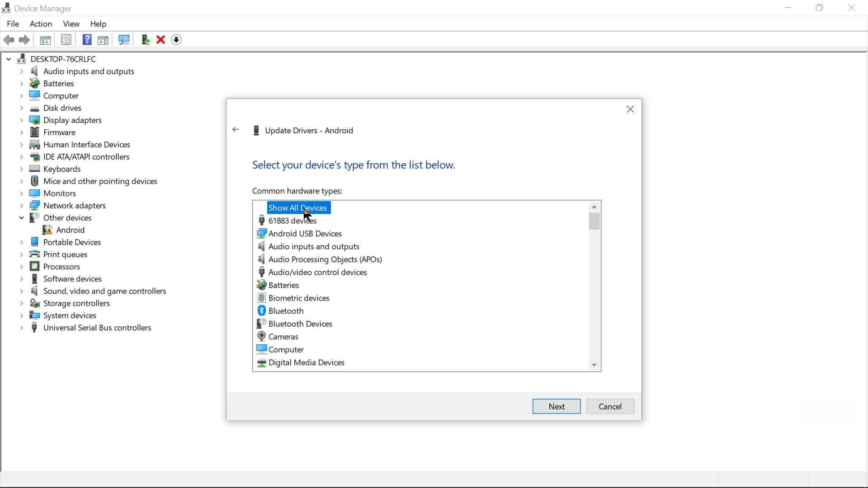Expand Sound, video and game controllers
The height and width of the screenshot is (488, 868).
[21, 291]
